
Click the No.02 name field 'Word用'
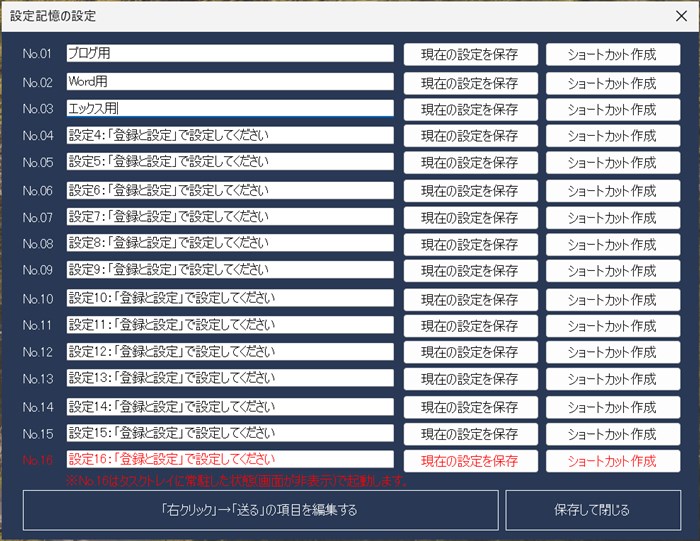pyautogui.click(x=230, y=82)
